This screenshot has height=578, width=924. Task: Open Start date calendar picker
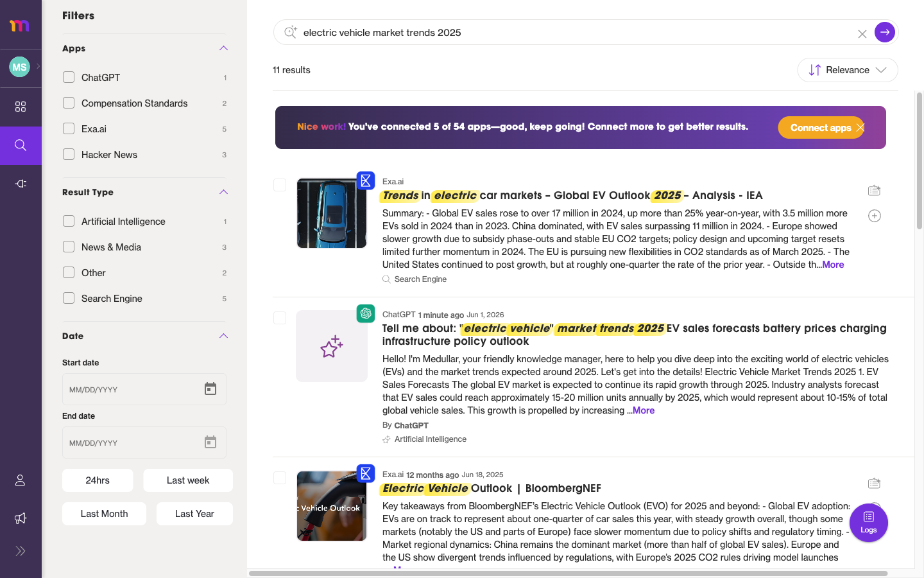point(210,389)
